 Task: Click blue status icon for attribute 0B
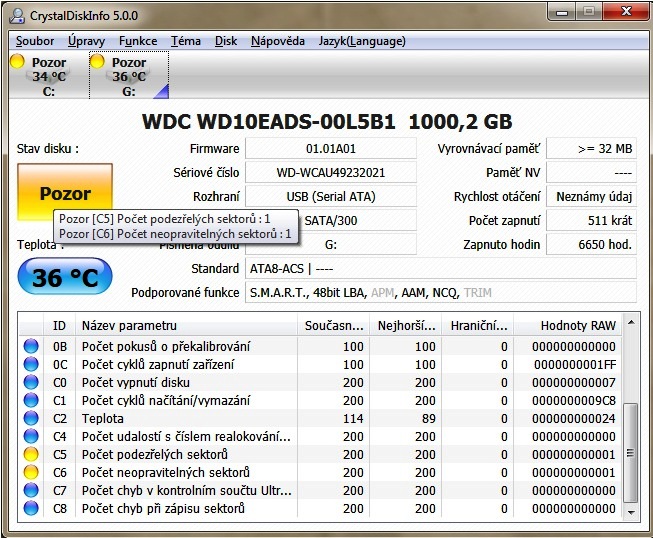pyautogui.click(x=31, y=346)
